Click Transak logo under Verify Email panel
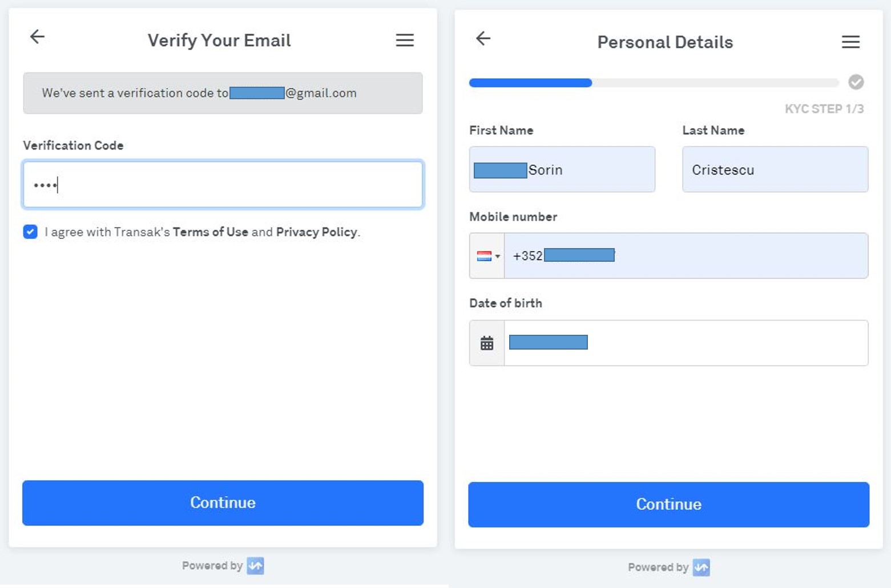891x588 pixels. point(255,566)
